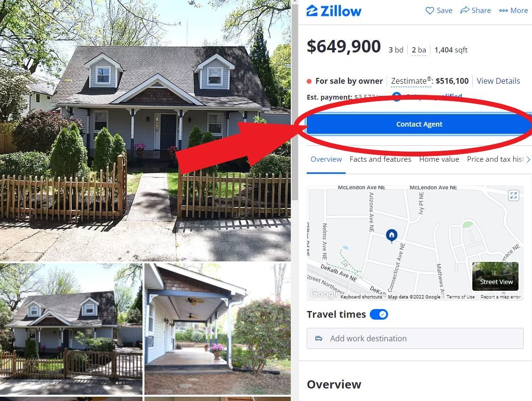Share this listing via arrow icon
532x401 pixels.
tap(475, 11)
